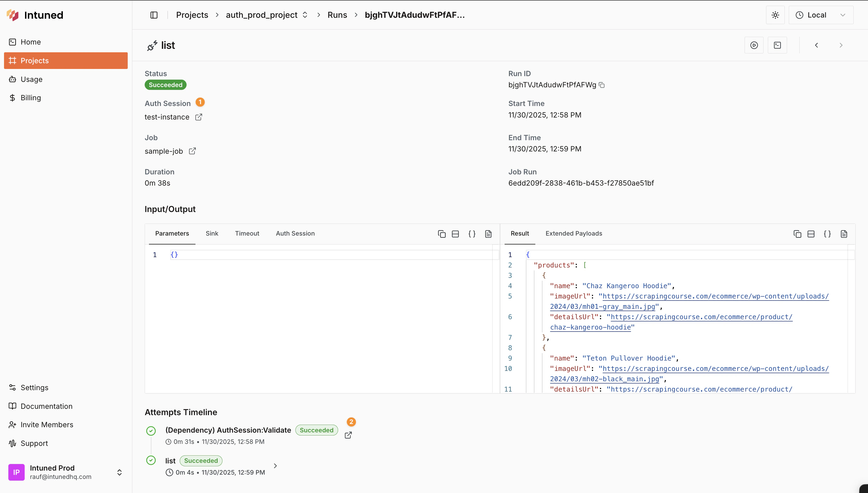Switch to the Auth Session tab
Screen dimensions: 868x493
[294, 233]
